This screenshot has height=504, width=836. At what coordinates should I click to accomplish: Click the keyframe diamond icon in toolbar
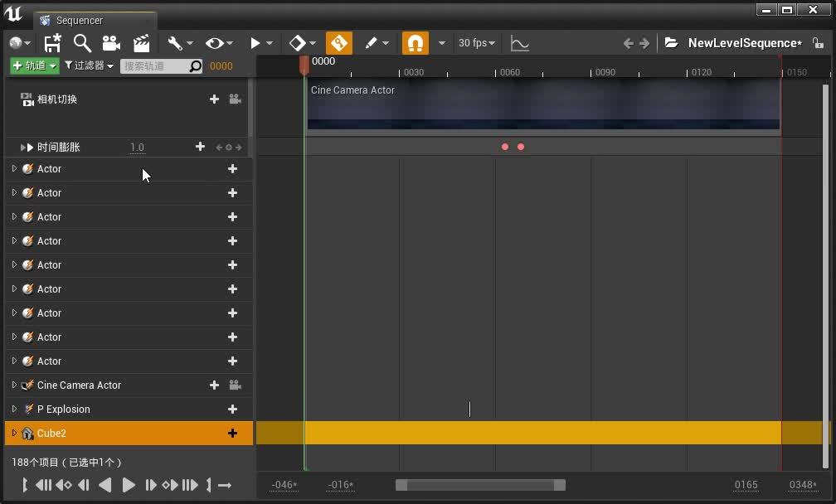[296, 42]
